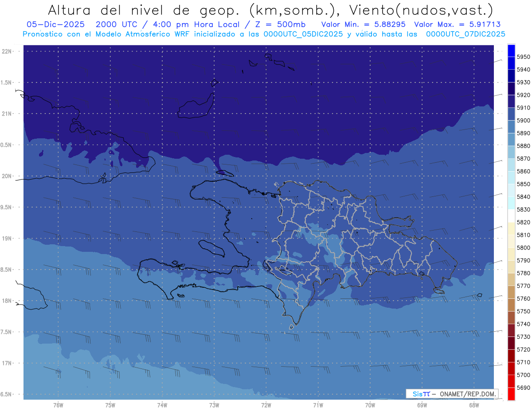Click the valid-until time '0000UTC_07DIC2025'
532x411 pixels.
[465, 34]
